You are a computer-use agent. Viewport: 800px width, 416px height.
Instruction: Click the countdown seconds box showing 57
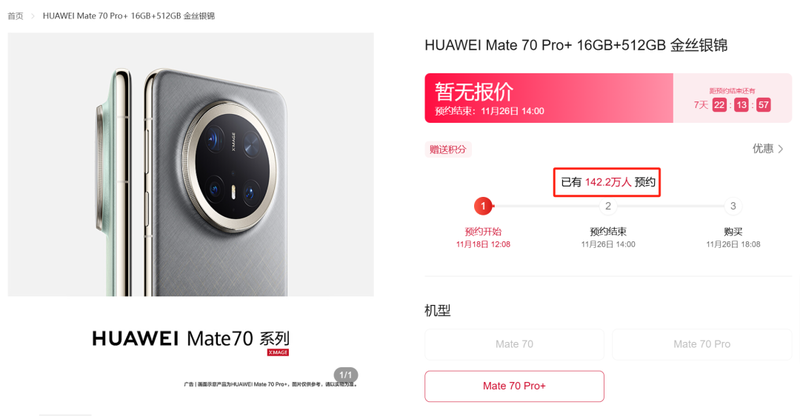click(x=763, y=105)
